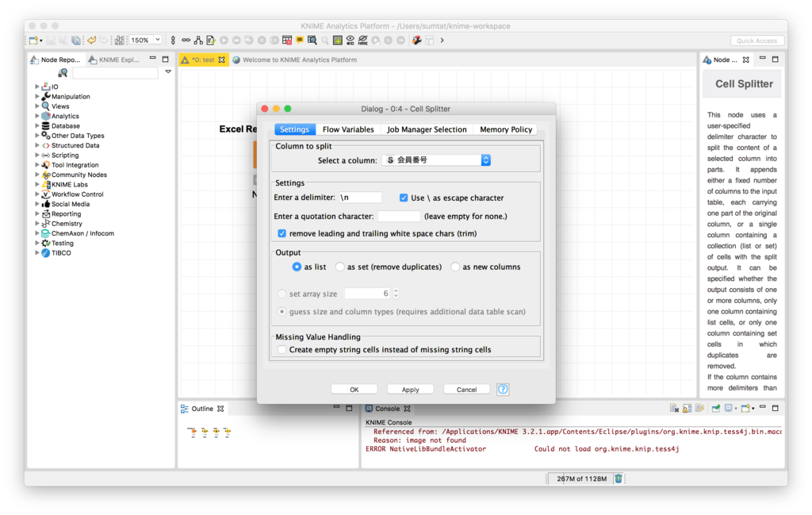
Task: Click the array size stepper arrows
Action: coord(396,294)
